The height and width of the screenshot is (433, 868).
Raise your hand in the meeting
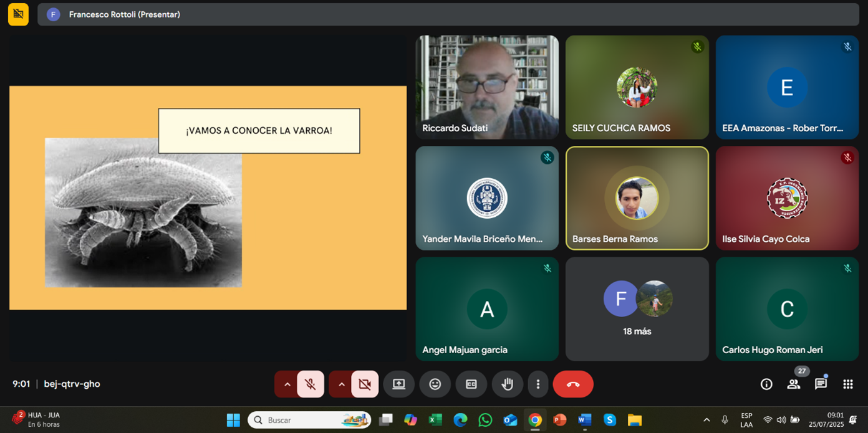[x=508, y=384]
